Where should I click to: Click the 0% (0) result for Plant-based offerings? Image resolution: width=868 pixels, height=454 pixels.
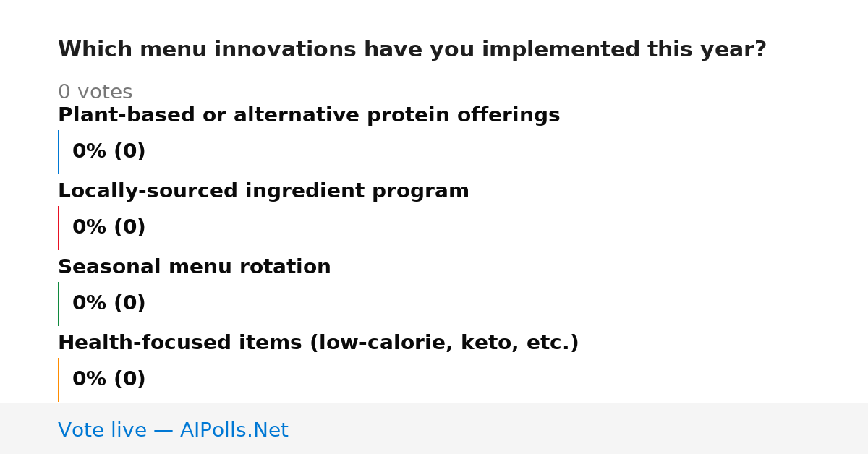pyautogui.click(x=109, y=152)
